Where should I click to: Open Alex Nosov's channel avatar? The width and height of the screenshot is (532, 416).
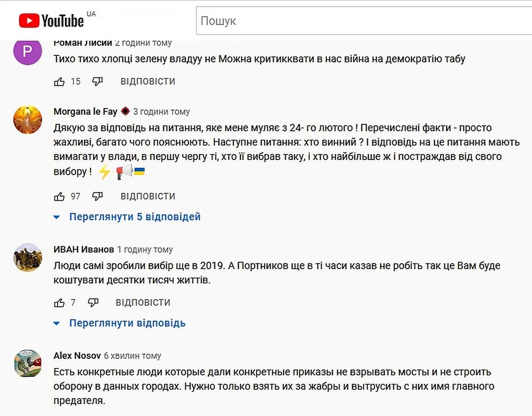point(27,364)
